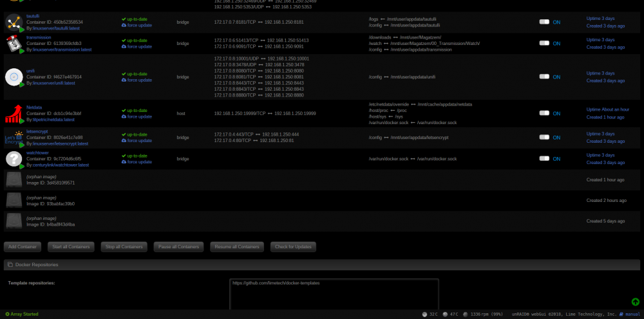Click '/mnt/user/appdata/unifi' path text
The width and height of the screenshot is (644, 319).
pos(413,77)
